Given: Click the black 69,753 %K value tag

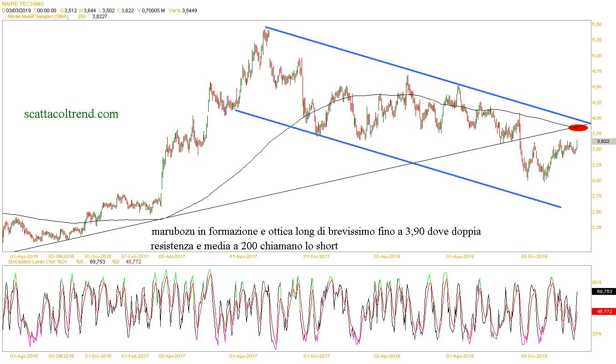Looking at the screenshot, I should [604, 291].
